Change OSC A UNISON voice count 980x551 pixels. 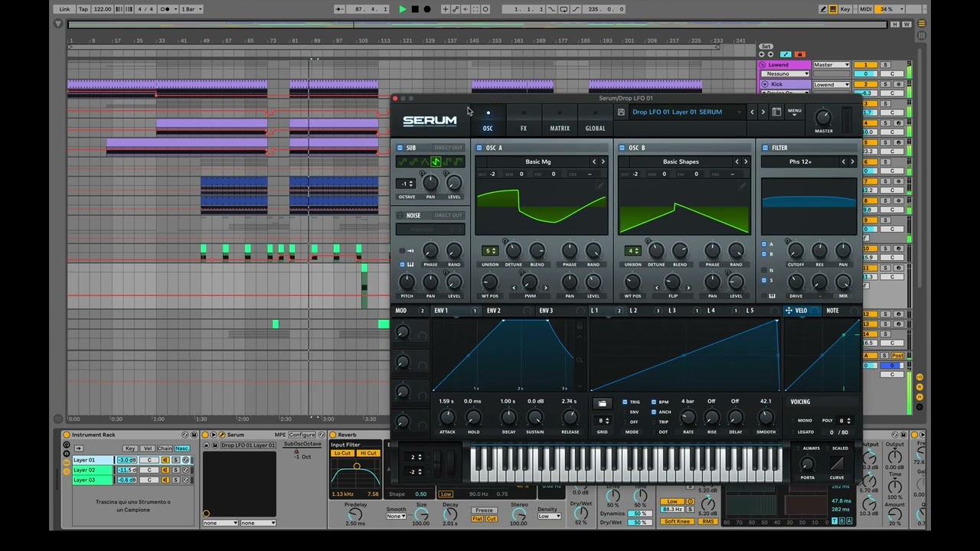pyautogui.click(x=491, y=250)
